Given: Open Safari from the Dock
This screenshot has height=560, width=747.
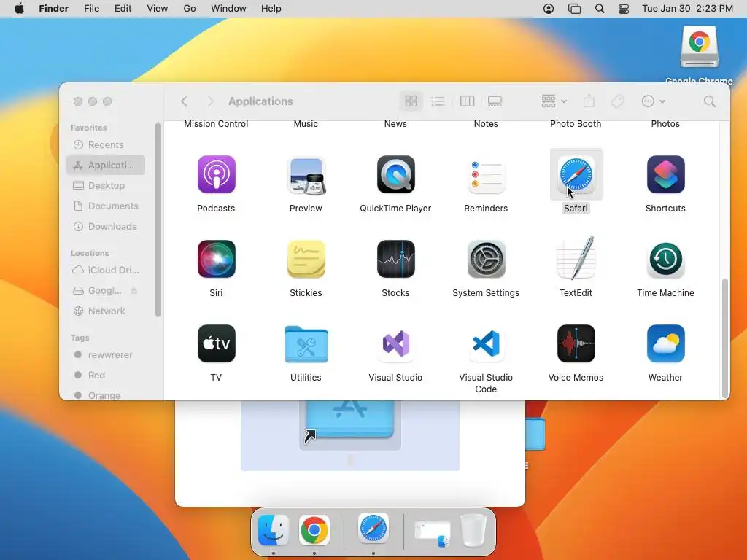Looking at the screenshot, I should (373, 529).
